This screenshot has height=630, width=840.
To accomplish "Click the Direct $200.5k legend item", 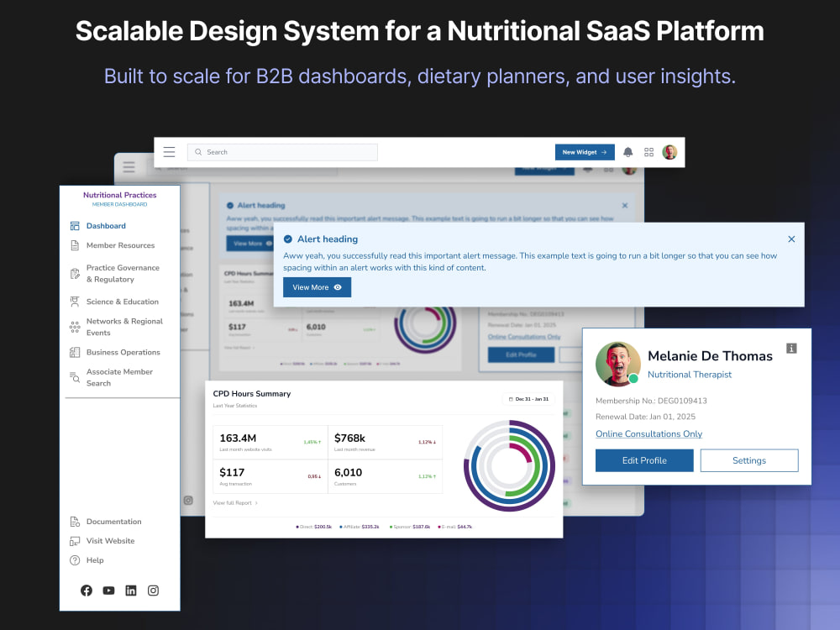I will pos(314,528).
